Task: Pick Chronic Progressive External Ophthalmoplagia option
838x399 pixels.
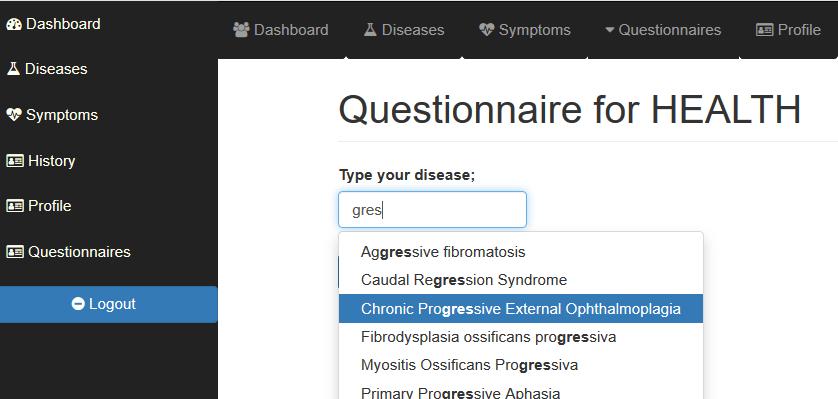Action: [x=521, y=309]
